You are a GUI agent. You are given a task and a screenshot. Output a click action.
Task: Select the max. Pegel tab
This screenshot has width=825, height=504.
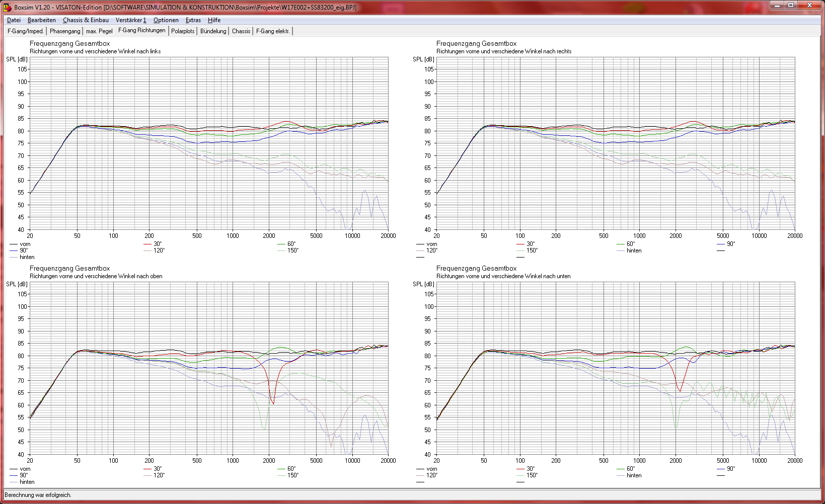pos(99,31)
